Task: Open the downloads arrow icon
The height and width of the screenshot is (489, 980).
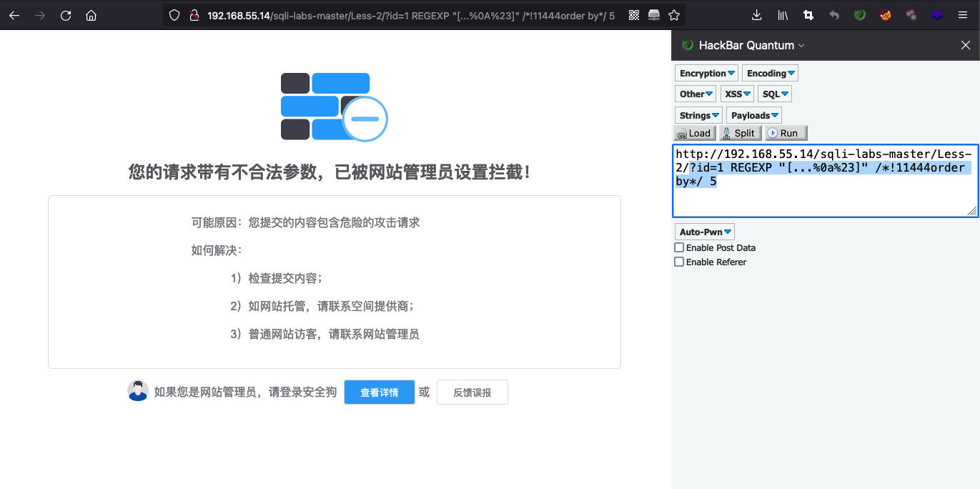Action: point(758,15)
